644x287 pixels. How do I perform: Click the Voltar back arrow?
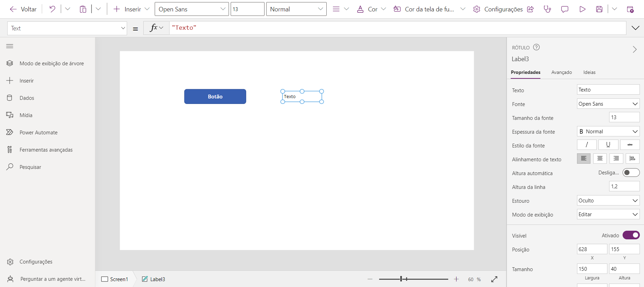click(13, 9)
